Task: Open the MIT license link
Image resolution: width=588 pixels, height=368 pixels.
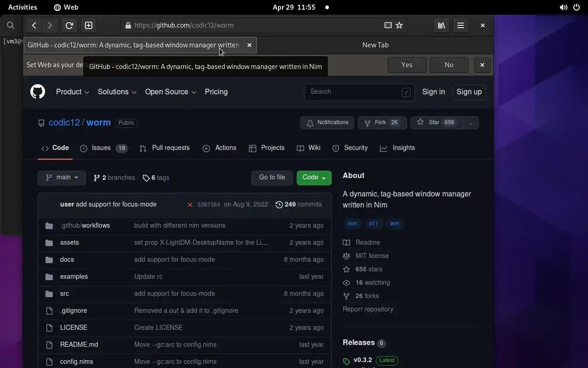Action: [x=366, y=256]
